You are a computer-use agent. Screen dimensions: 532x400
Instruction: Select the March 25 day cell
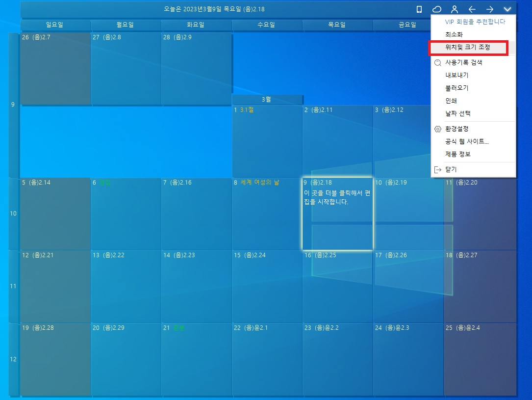coord(480,359)
